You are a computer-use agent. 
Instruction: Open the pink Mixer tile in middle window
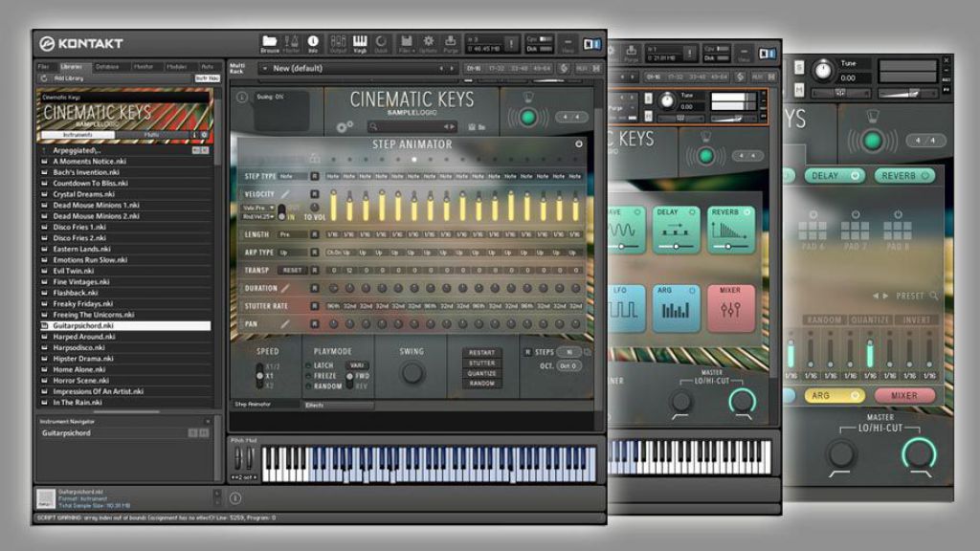[x=730, y=308]
